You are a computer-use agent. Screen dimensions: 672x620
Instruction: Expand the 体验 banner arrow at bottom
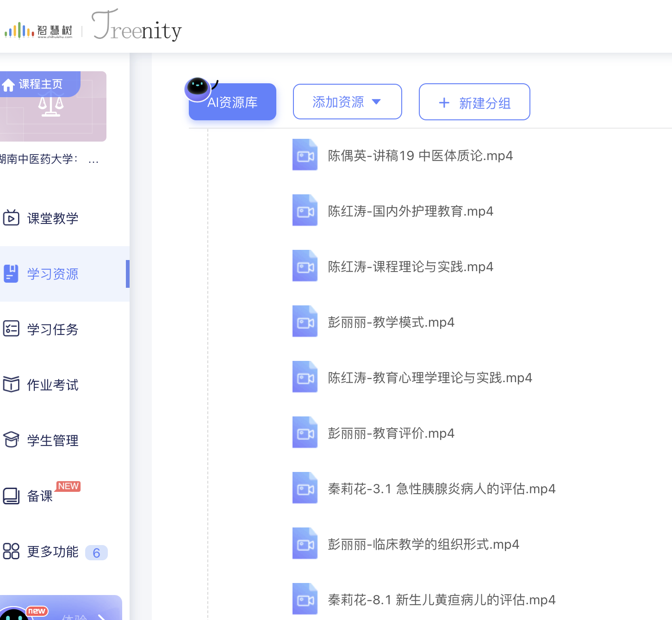tap(101, 616)
